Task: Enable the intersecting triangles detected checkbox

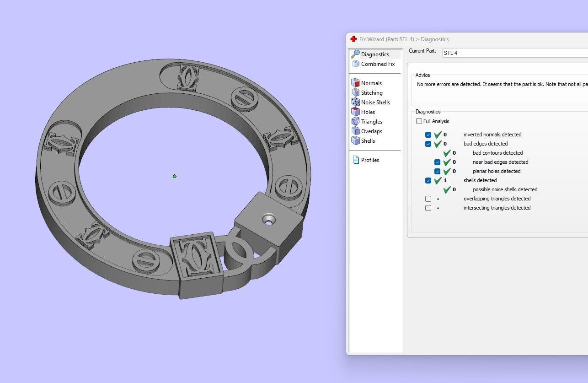Action: 428,208
